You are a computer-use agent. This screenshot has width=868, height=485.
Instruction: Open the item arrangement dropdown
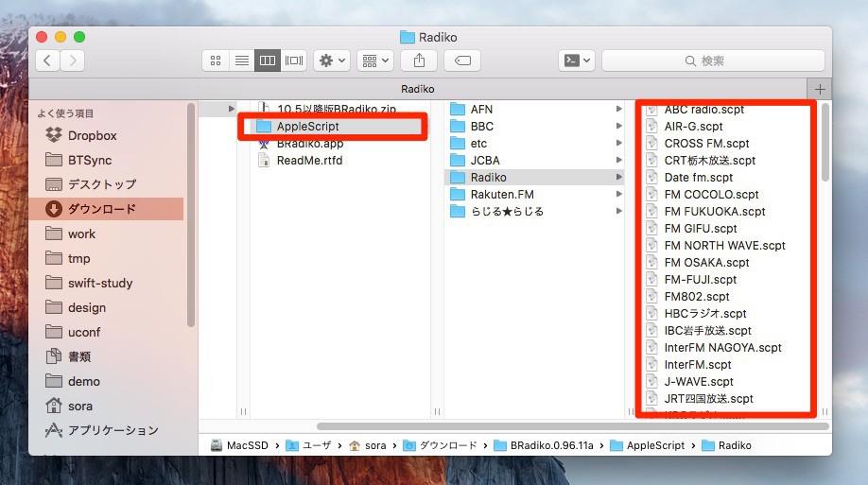tap(375, 61)
